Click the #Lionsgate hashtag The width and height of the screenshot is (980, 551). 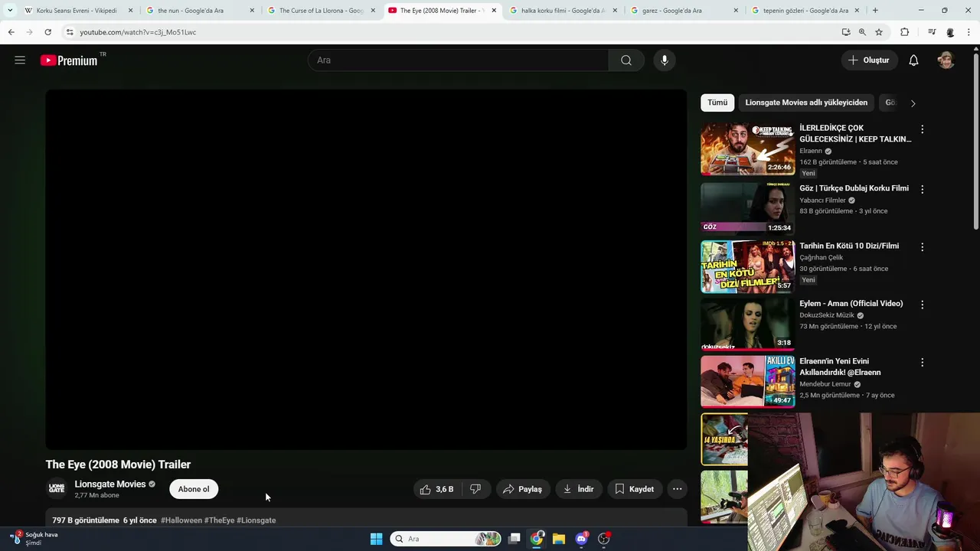pos(256,520)
